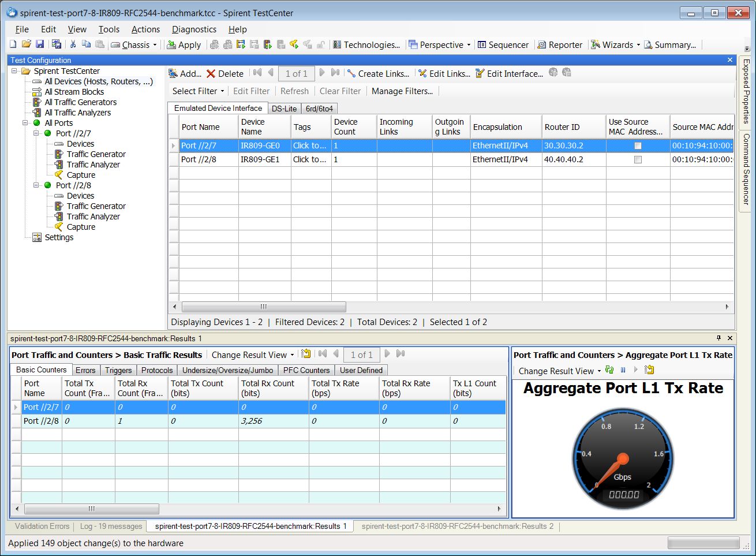Image resolution: width=756 pixels, height=556 pixels.
Task: Collapse the Port //2/8 tree node
Action: click(x=36, y=185)
